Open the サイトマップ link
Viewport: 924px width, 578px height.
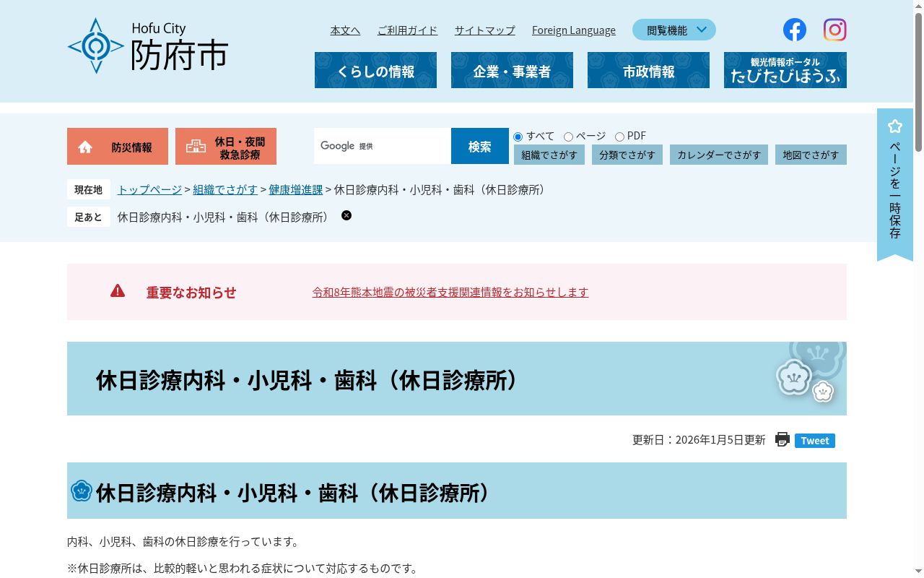pyautogui.click(x=485, y=30)
